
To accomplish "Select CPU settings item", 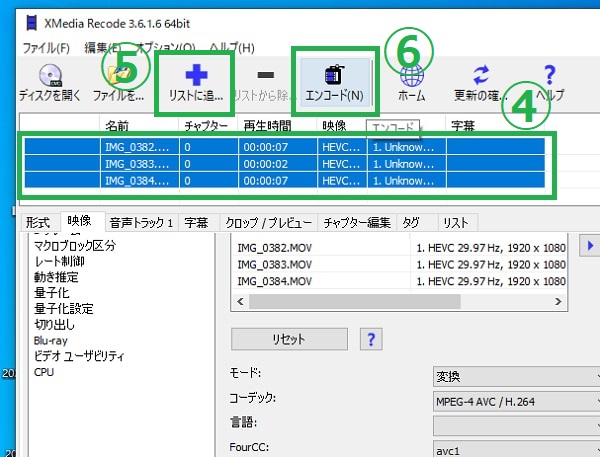I will [x=44, y=372].
